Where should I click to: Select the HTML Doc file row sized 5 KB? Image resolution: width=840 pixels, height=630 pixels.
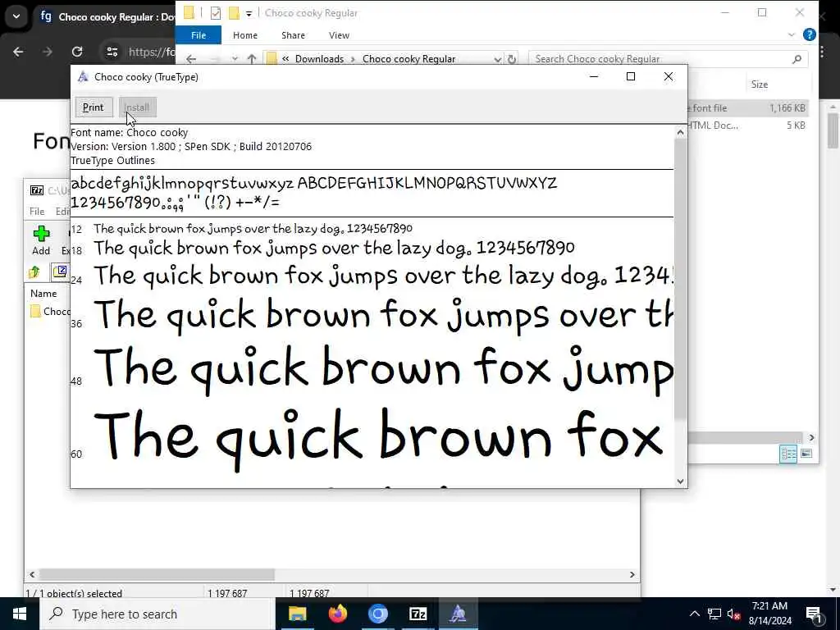[x=747, y=126]
